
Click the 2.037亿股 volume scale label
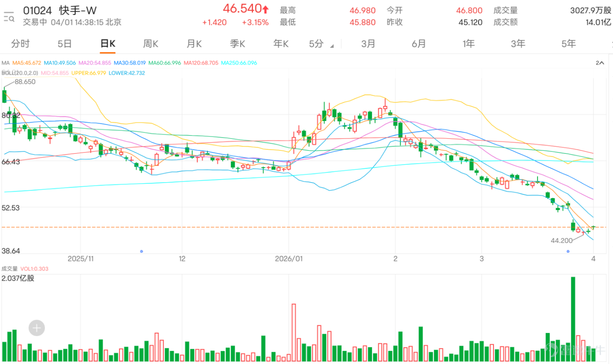pyautogui.click(x=18, y=278)
